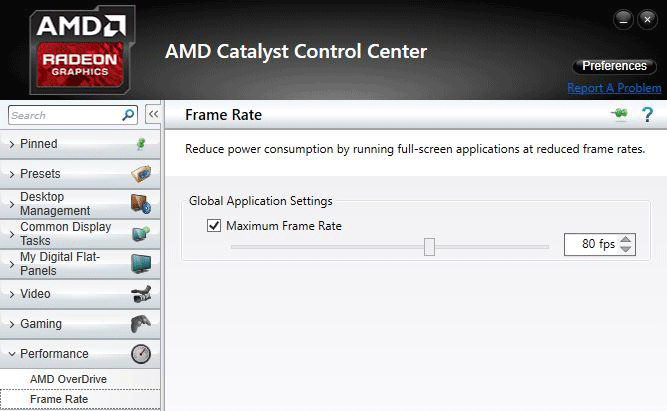The image size is (667, 411).
Task: Open help with the question mark icon
Action: click(x=647, y=115)
